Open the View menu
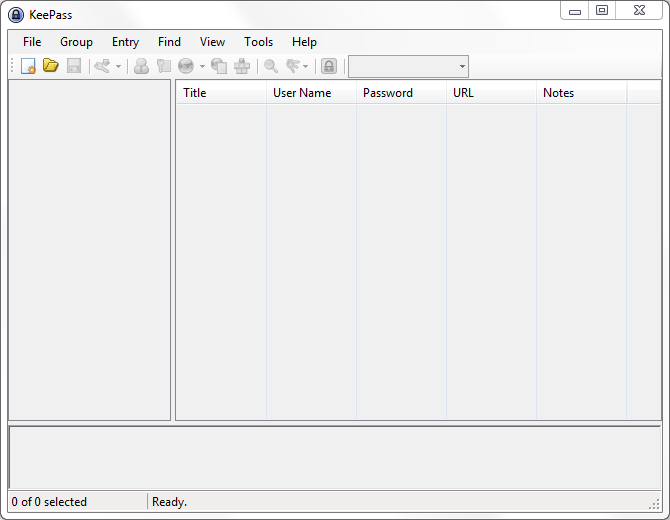 (x=212, y=42)
